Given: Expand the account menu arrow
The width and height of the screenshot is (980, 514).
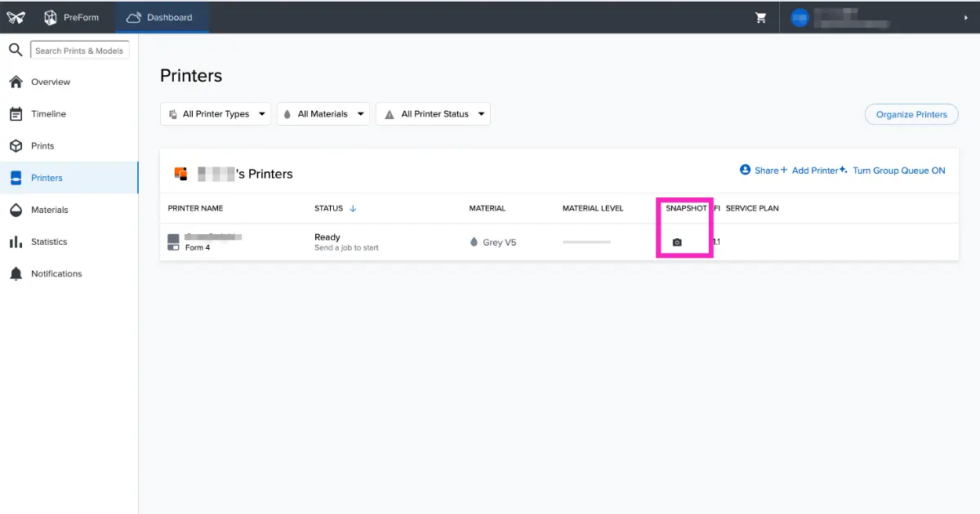Looking at the screenshot, I should (966, 17).
